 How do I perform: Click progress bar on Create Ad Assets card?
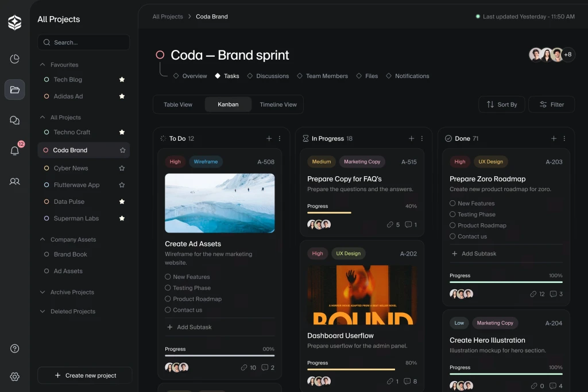[x=220, y=355]
